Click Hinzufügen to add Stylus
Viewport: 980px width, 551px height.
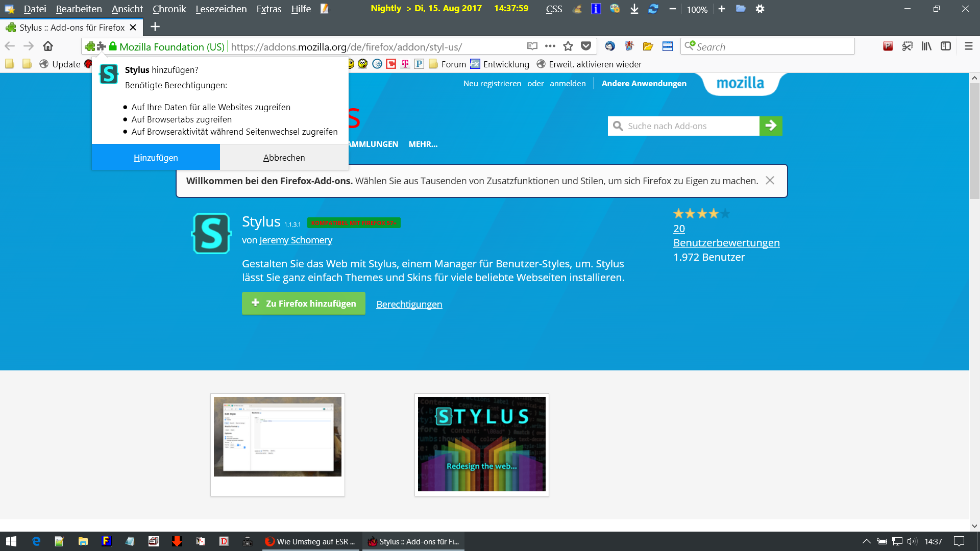point(156,158)
